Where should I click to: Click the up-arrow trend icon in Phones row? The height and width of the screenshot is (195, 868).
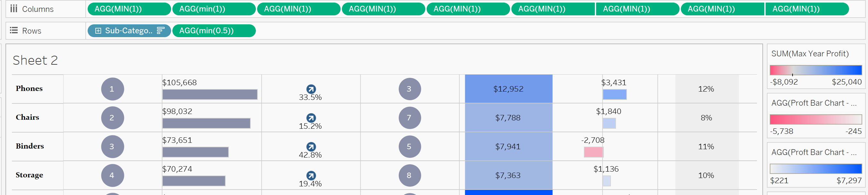tap(311, 89)
